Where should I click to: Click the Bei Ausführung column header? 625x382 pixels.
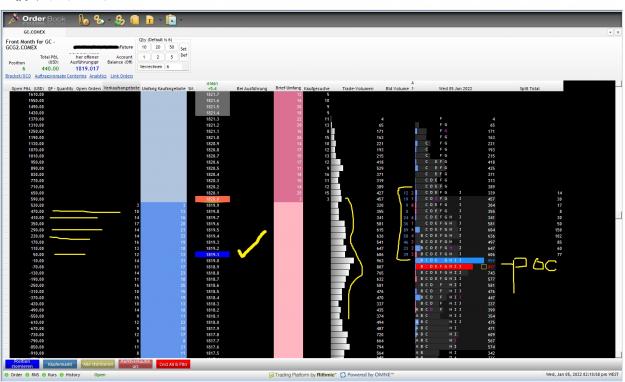252,89
